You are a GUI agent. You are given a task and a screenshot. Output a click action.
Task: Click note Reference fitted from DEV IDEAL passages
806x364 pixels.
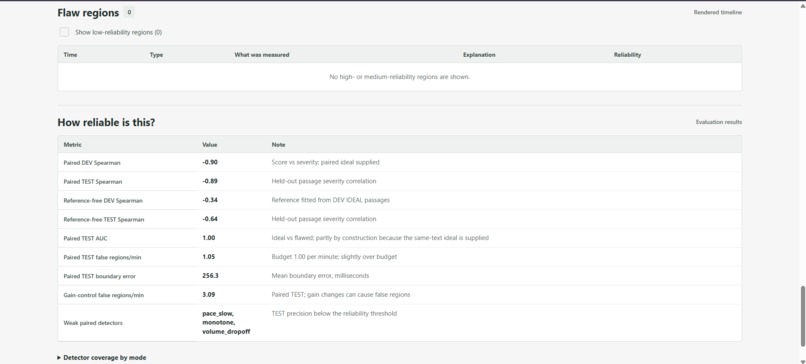pos(331,200)
